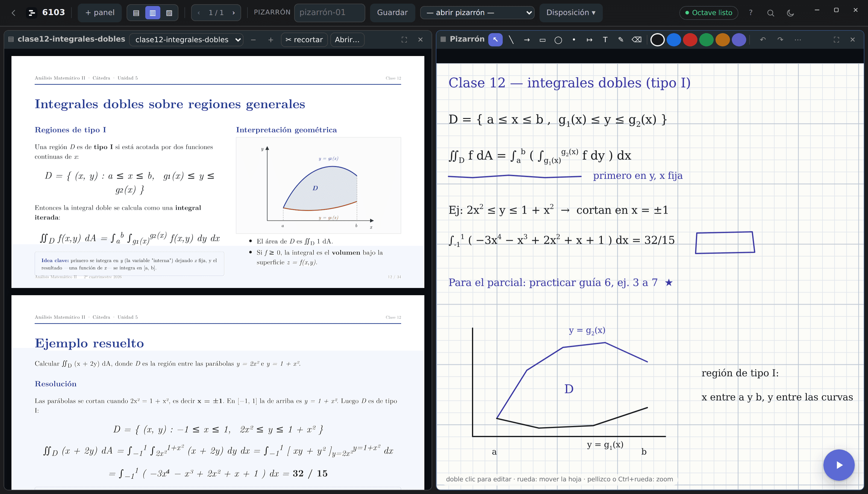The width and height of the screenshot is (868, 494).
Task: Click the round play button on whiteboard
Action: click(x=839, y=465)
